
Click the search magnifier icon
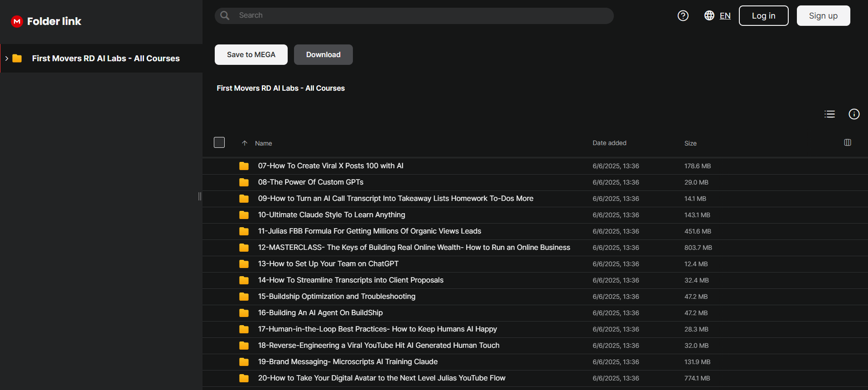225,15
